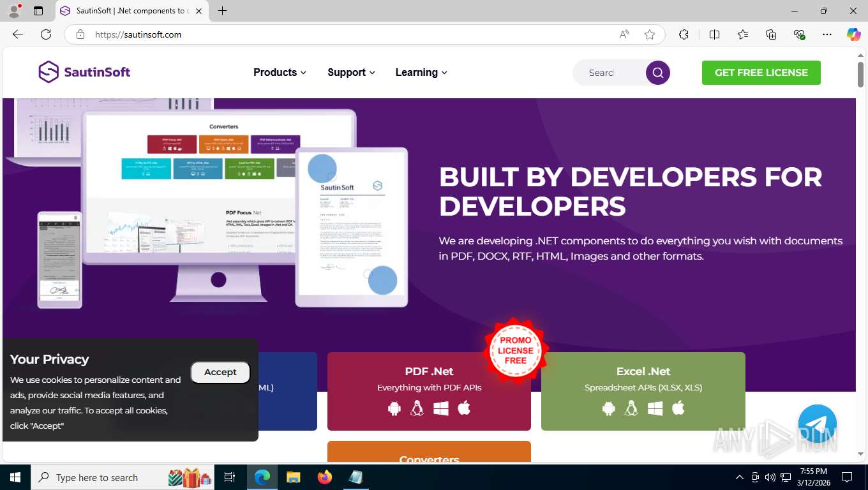Open the PDF .Net product card
868x490 pixels.
pyautogui.click(x=429, y=391)
